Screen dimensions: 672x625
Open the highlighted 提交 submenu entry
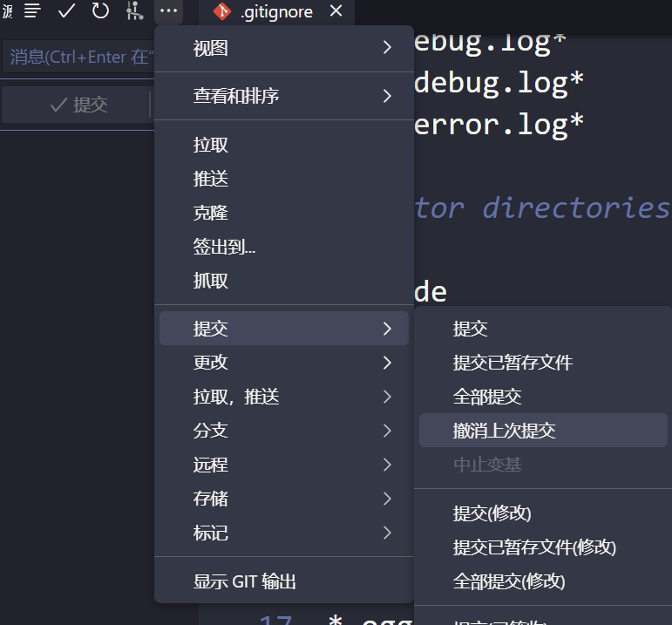(284, 329)
